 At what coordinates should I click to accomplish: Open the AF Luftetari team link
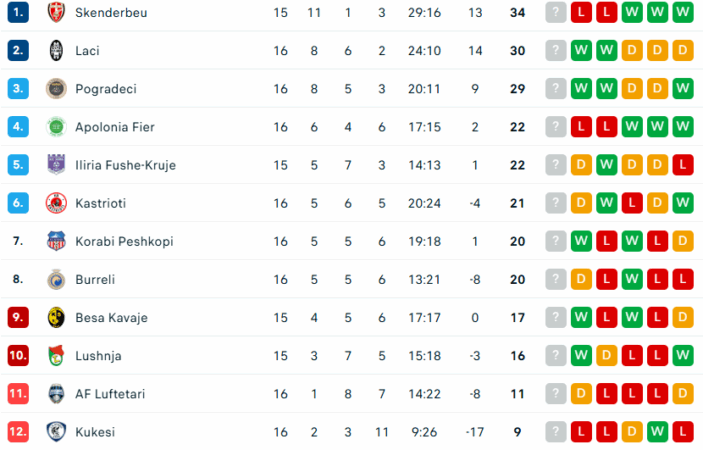pos(110,394)
